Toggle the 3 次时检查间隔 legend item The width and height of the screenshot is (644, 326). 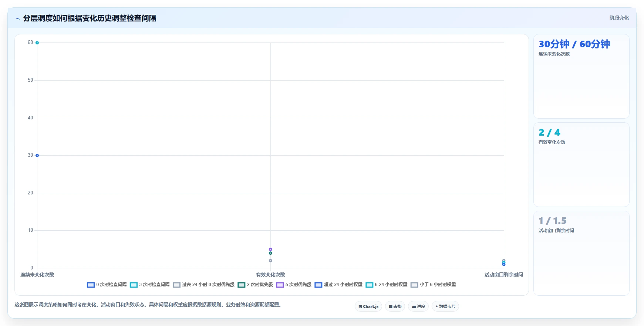[150, 285]
